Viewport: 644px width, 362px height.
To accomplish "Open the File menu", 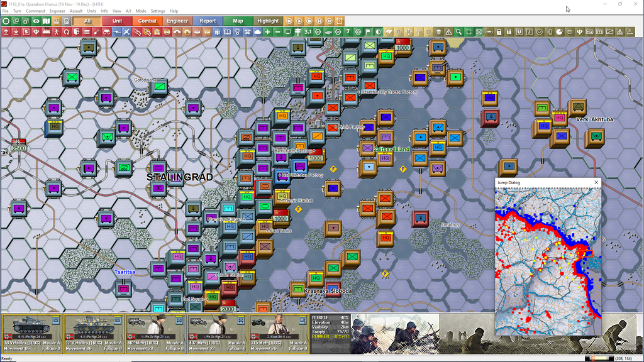I will pos(5,11).
